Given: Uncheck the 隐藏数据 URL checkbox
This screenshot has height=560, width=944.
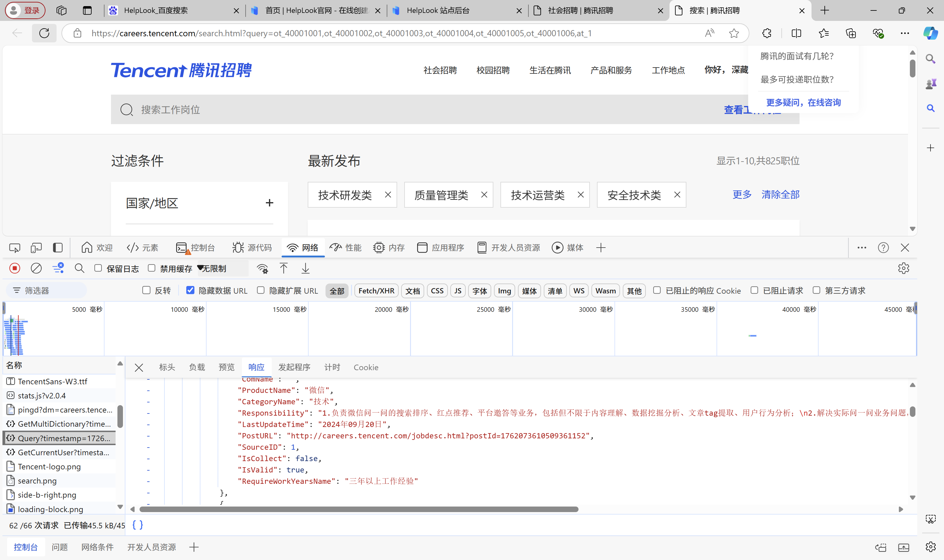Looking at the screenshot, I should [x=190, y=290].
